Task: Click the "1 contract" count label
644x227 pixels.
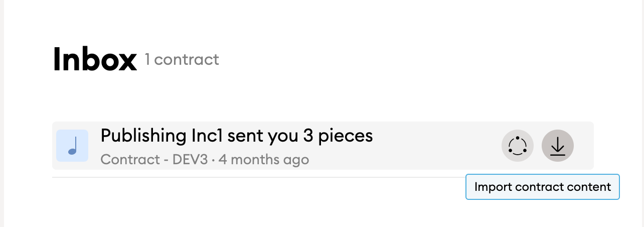Action: [182, 60]
